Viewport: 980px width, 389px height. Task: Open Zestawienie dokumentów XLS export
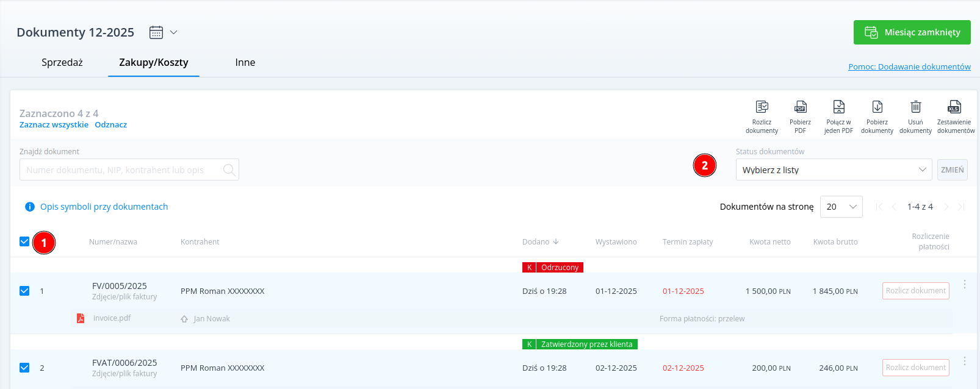tap(954, 107)
